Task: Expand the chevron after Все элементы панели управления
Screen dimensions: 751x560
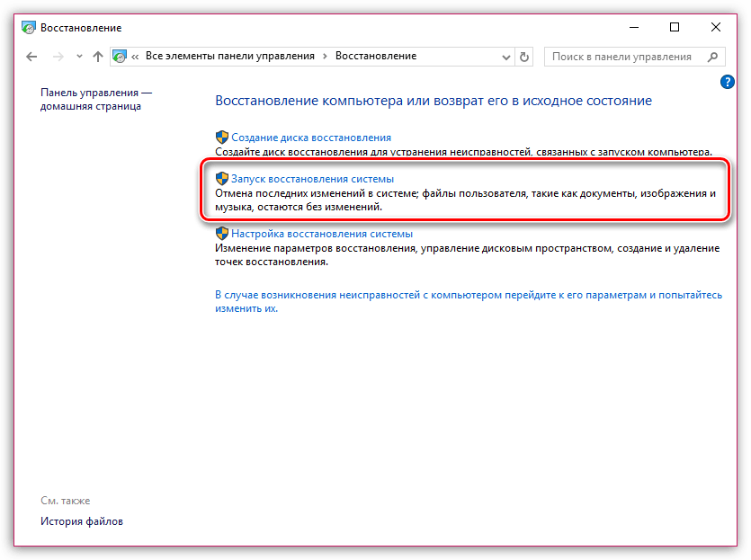Action: click(x=325, y=57)
